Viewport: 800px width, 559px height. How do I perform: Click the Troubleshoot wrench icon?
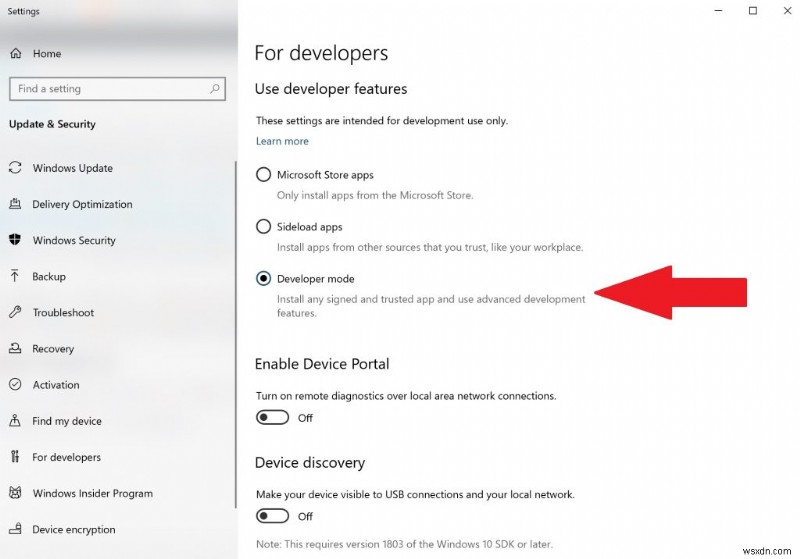tap(15, 312)
